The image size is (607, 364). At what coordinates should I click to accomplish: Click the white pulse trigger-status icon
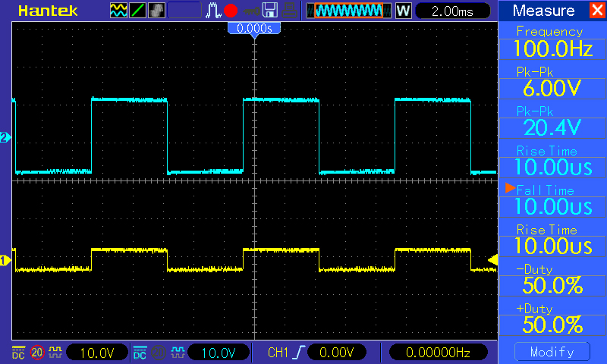pos(212,11)
